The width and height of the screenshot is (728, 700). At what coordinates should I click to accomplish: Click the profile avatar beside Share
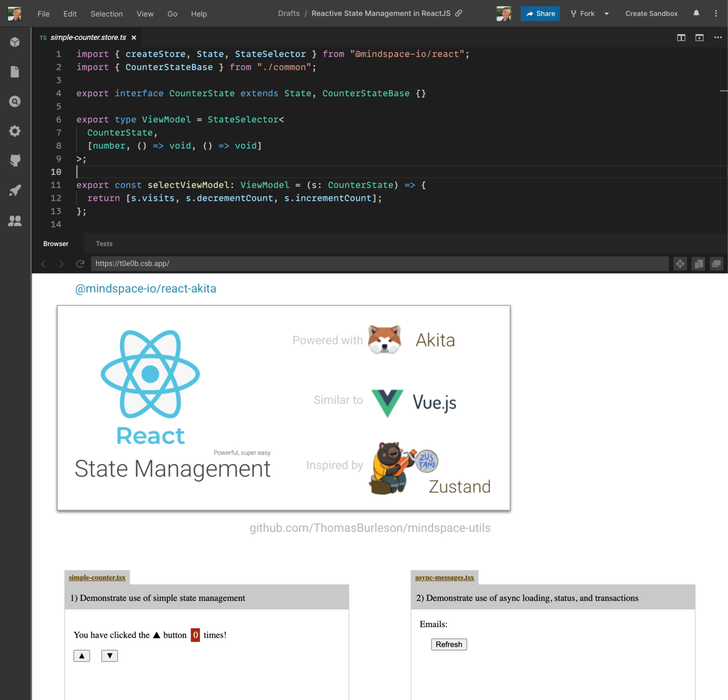(504, 13)
